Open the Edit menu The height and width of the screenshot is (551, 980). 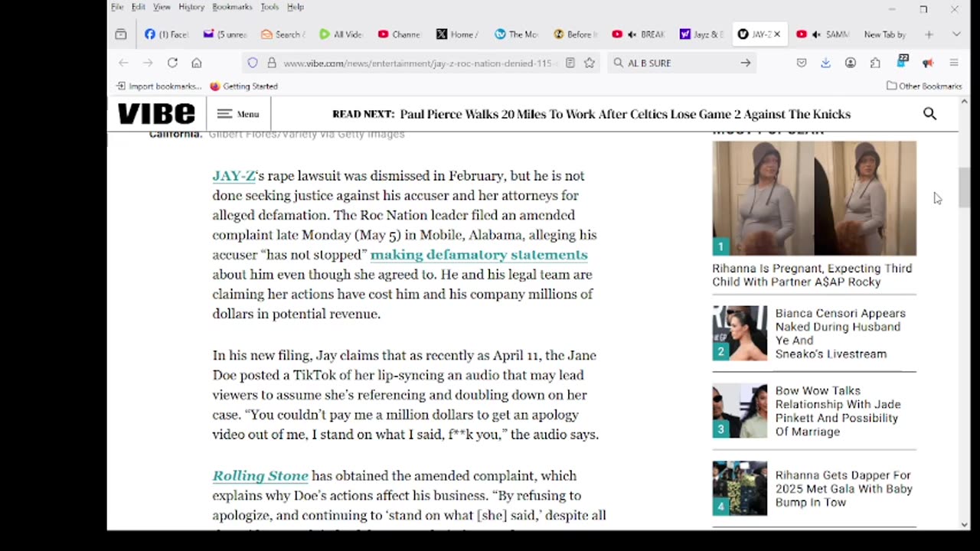(139, 7)
